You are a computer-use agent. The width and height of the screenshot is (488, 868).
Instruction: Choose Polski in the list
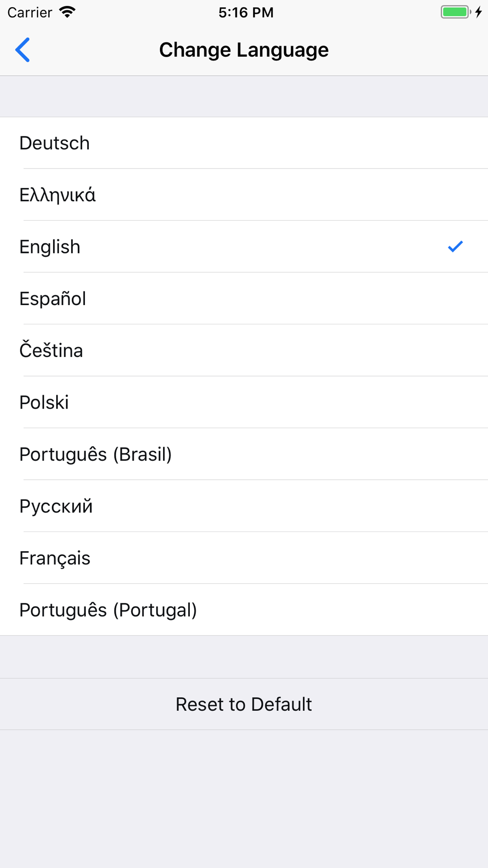click(x=244, y=402)
